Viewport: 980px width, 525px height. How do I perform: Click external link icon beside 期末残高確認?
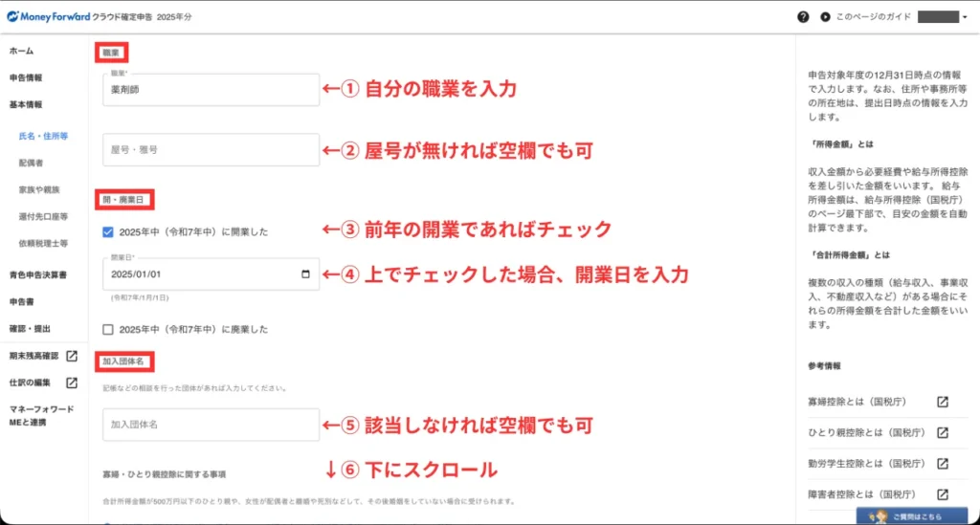pyautogui.click(x=72, y=356)
